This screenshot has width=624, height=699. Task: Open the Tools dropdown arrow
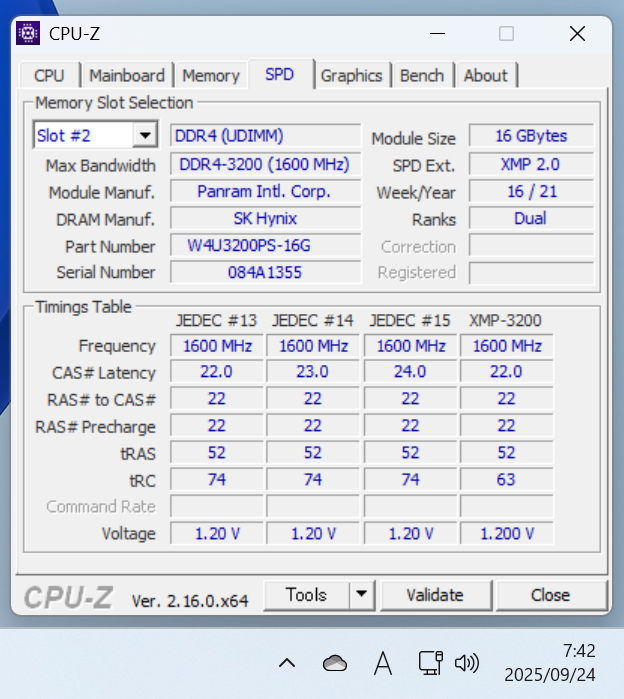[361, 594]
